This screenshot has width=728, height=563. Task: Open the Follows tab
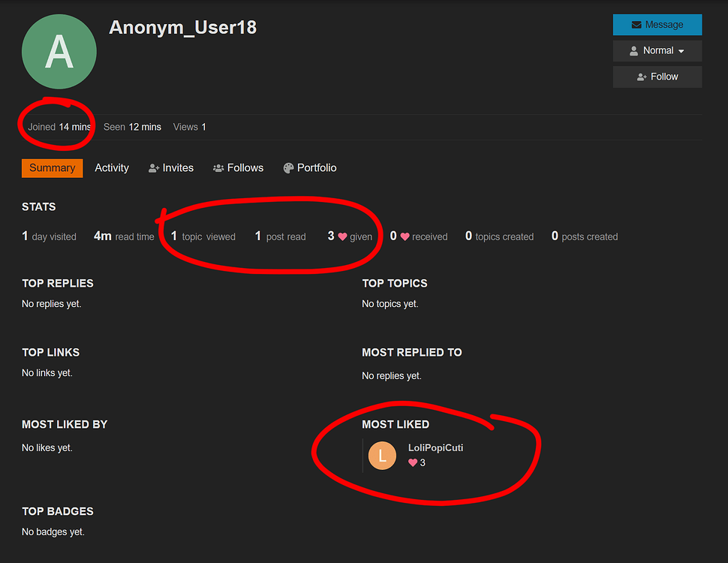tap(238, 168)
